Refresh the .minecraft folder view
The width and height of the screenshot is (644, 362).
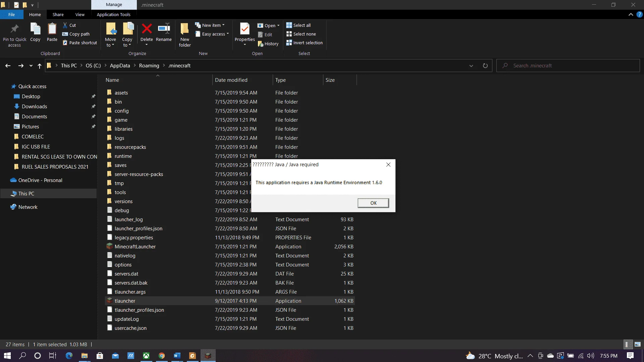(485, 66)
